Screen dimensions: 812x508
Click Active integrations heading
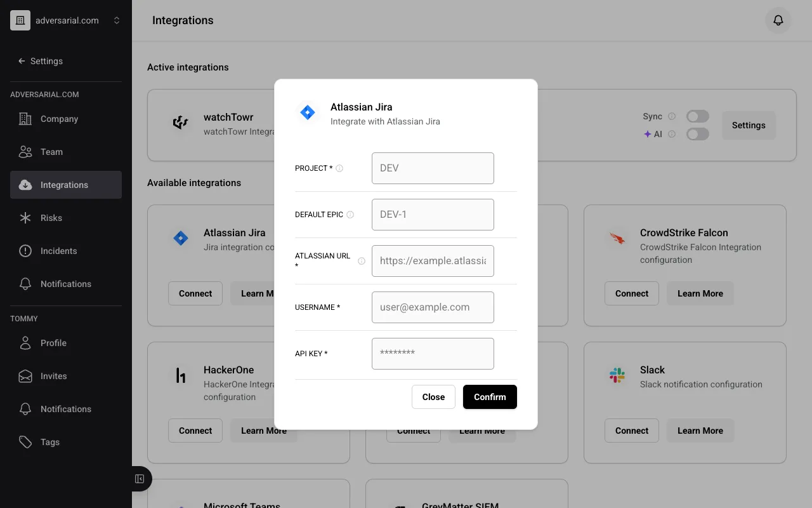click(188, 67)
